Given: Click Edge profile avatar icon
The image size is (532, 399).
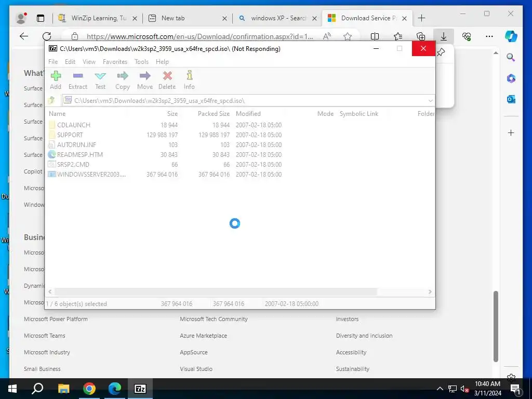Looking at the screenshot, I should coord(21,18).
